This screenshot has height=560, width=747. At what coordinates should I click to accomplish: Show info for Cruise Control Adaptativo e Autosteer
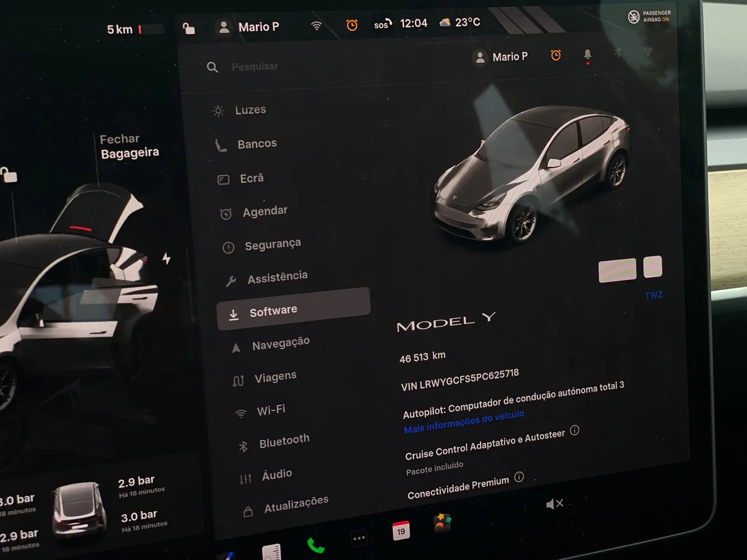[x=575, y=430]
